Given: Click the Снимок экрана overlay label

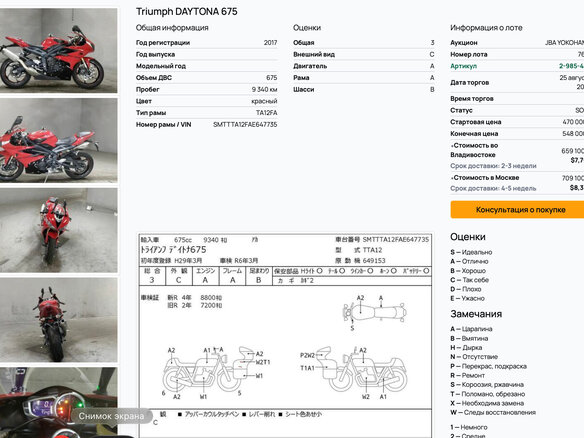Looking at the screenshot, I should [x=111, y=416].
